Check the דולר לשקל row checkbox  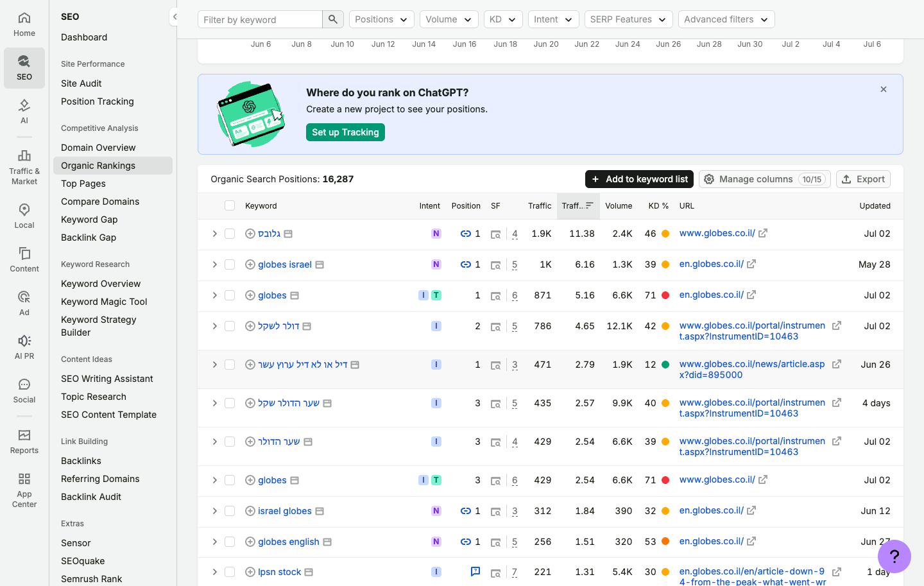230,326
